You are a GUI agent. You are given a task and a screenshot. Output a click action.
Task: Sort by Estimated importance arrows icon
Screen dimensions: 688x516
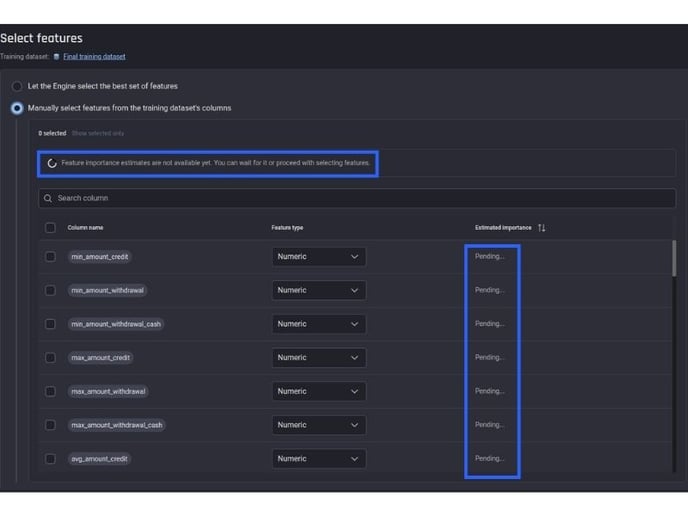coord(541,228)
